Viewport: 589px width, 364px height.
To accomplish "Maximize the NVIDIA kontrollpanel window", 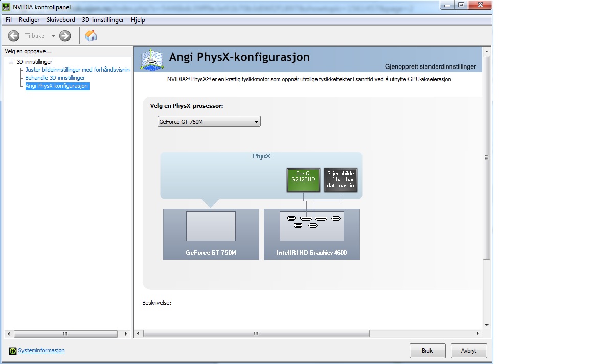I will [x=461, y=5].
